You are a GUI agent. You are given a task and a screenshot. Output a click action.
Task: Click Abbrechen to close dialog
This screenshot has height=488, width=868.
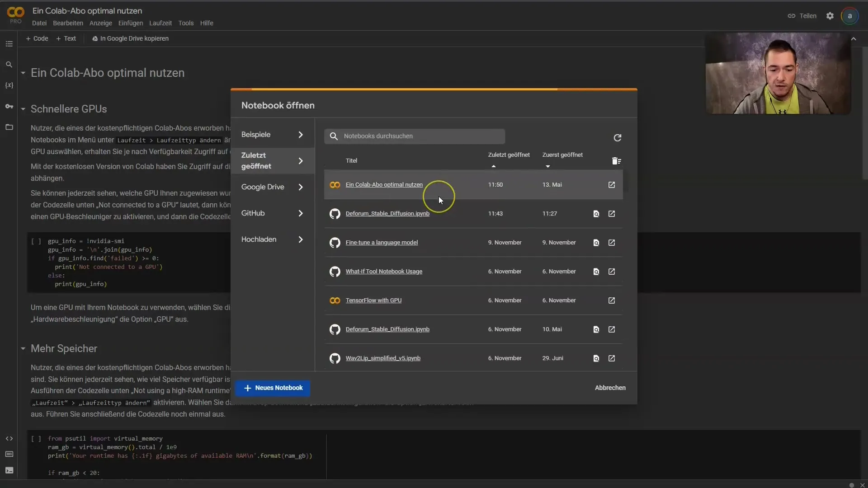[610, 388]
